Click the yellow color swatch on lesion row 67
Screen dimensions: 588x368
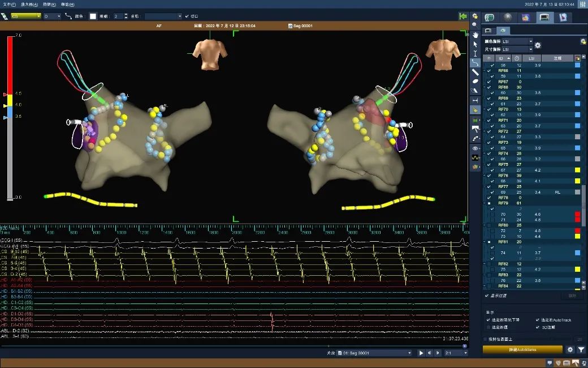[577, 170]
